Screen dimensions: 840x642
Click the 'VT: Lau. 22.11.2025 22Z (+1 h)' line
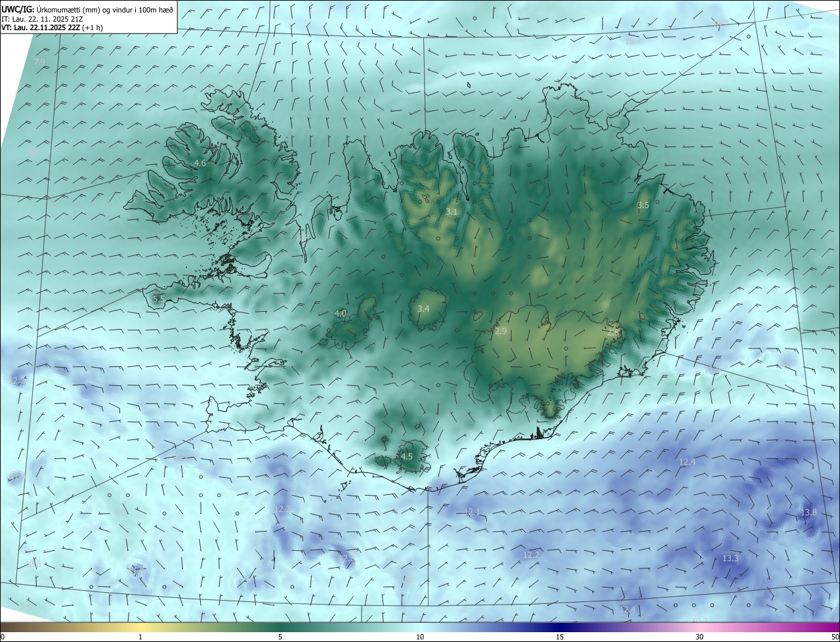pos(52,28)
